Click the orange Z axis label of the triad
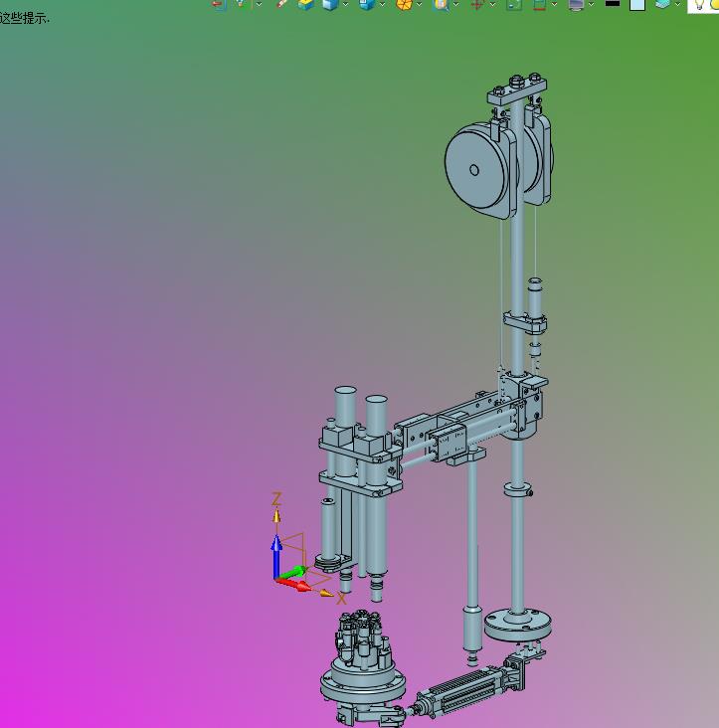This screenshot has width=719, height=728. coord(276,499)
